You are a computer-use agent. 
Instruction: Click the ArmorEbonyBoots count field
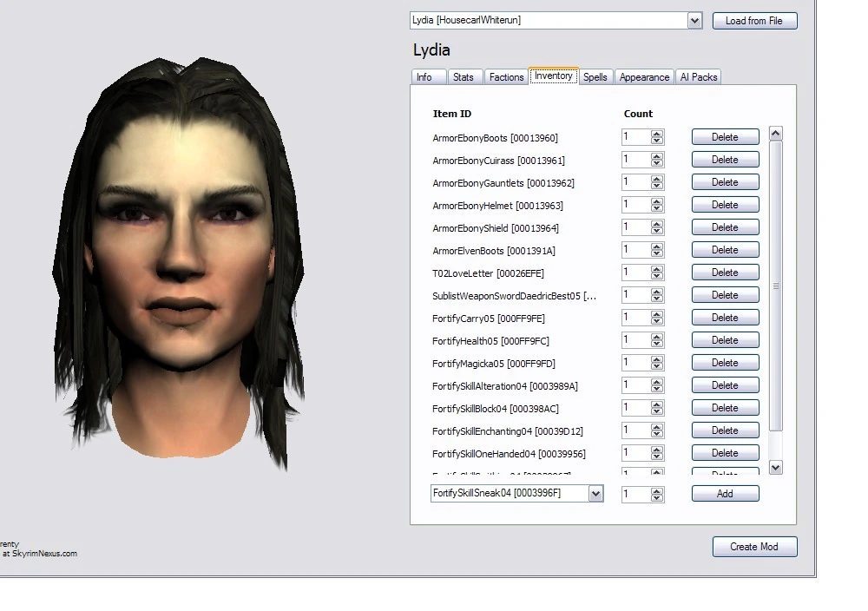pyautogui.click(x=636, y=137)
